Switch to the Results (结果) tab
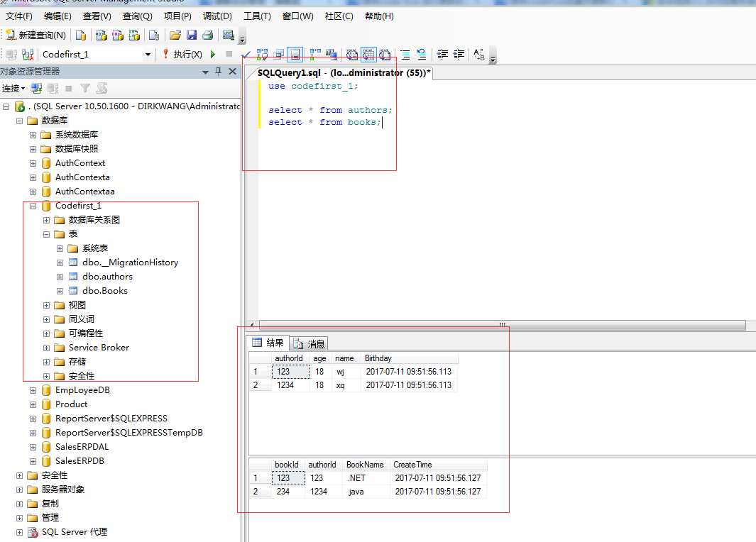Viewport: 756px width, 542px height. [x=268, y=343]
